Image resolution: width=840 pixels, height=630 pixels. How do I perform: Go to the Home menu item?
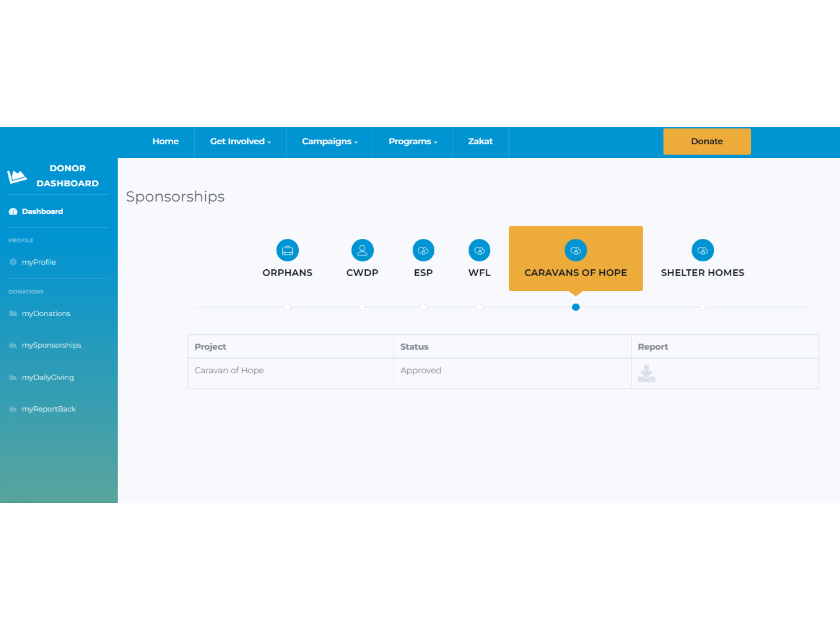[x=165, y=142]
